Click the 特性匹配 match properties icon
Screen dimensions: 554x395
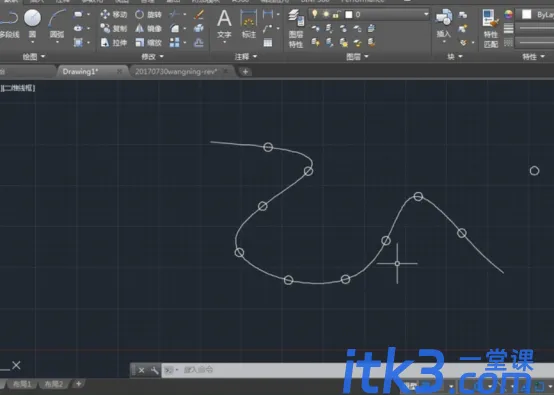490,29
